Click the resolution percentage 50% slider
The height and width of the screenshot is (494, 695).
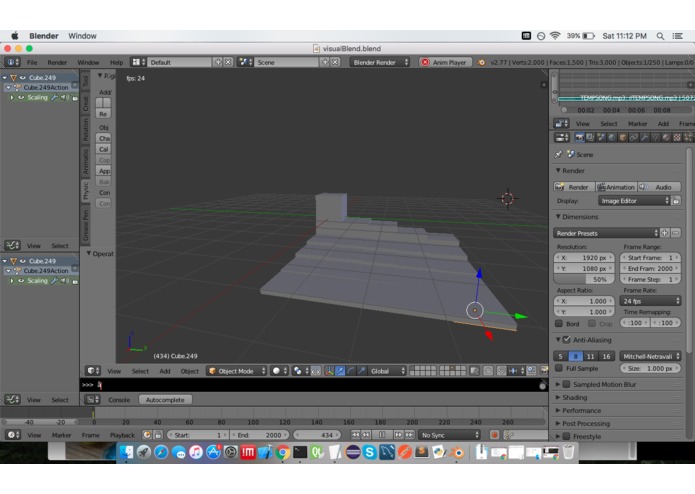[584, 279]
